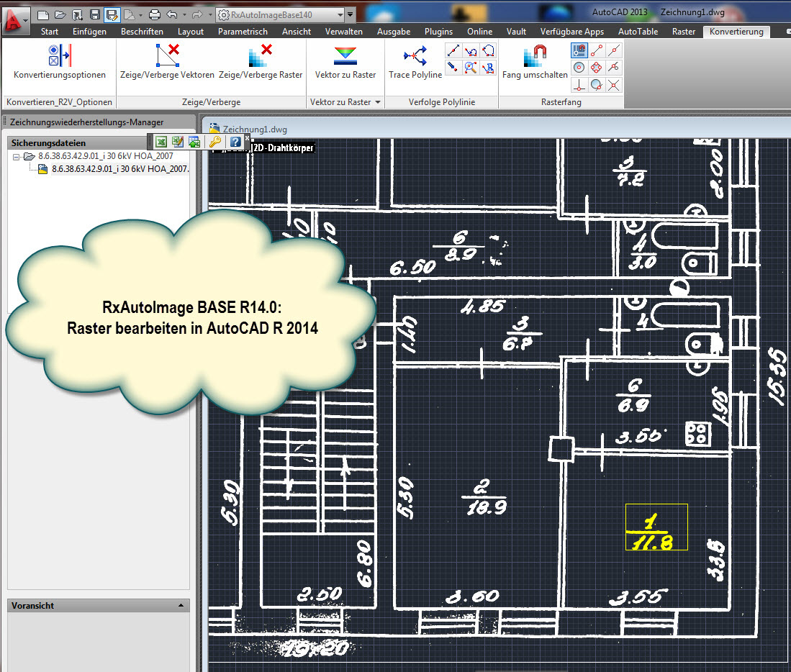Switch to the Raster ribbon tab

click(x=684, y=32)
